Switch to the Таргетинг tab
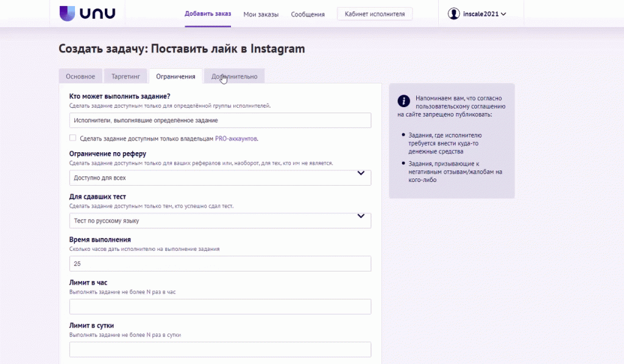 click(x=126, y=77)
